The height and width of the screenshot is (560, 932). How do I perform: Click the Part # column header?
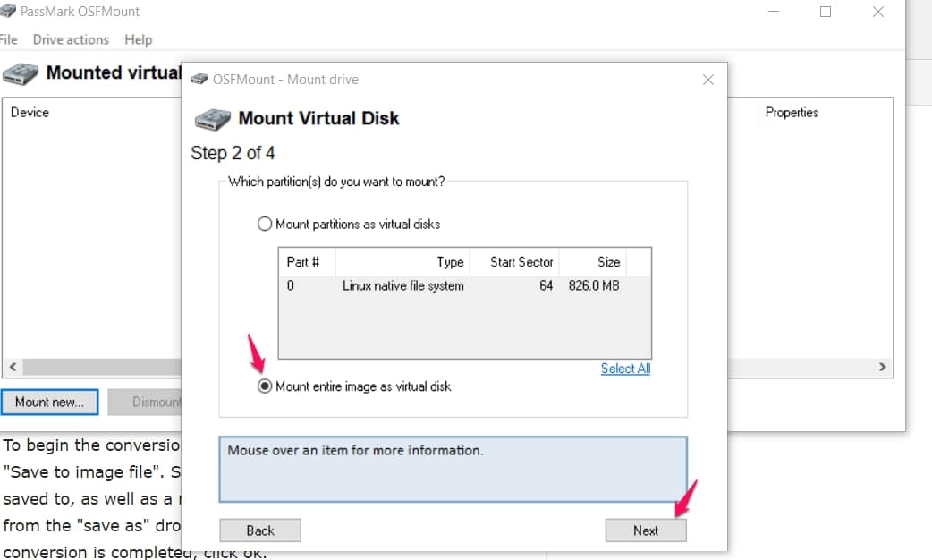(307, 262)
